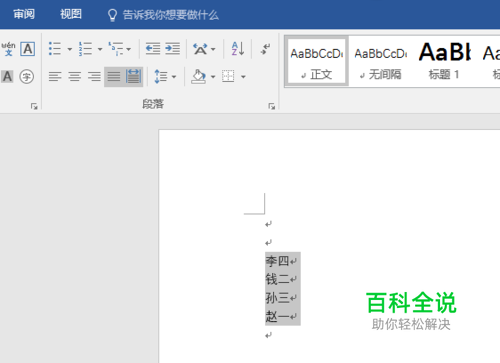This screenshot has height=363, width=500.
Task: Open the Borders dropdown arrow
Action: 243,77
